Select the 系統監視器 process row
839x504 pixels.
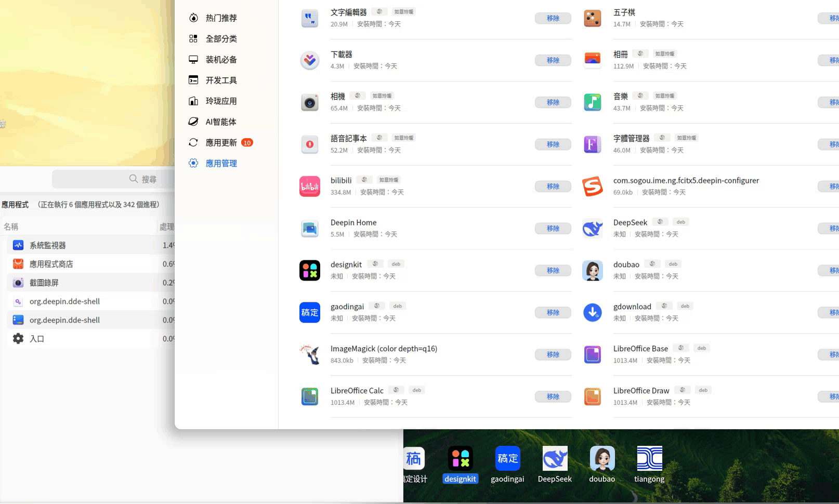pos(91,245)
